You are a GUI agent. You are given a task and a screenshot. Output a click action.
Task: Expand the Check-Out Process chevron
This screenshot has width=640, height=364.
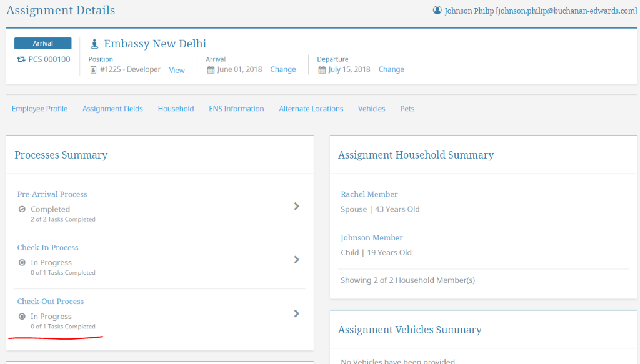point(297,313)
